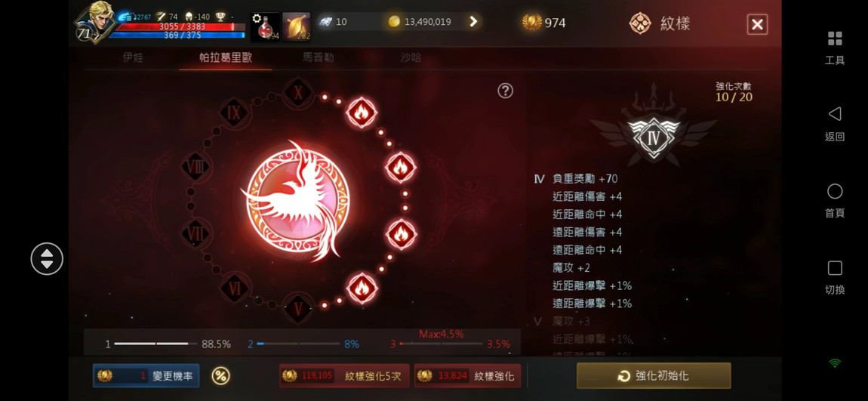Tap the red potion quick slot icon
868x401 pixels.
[265, 26]
